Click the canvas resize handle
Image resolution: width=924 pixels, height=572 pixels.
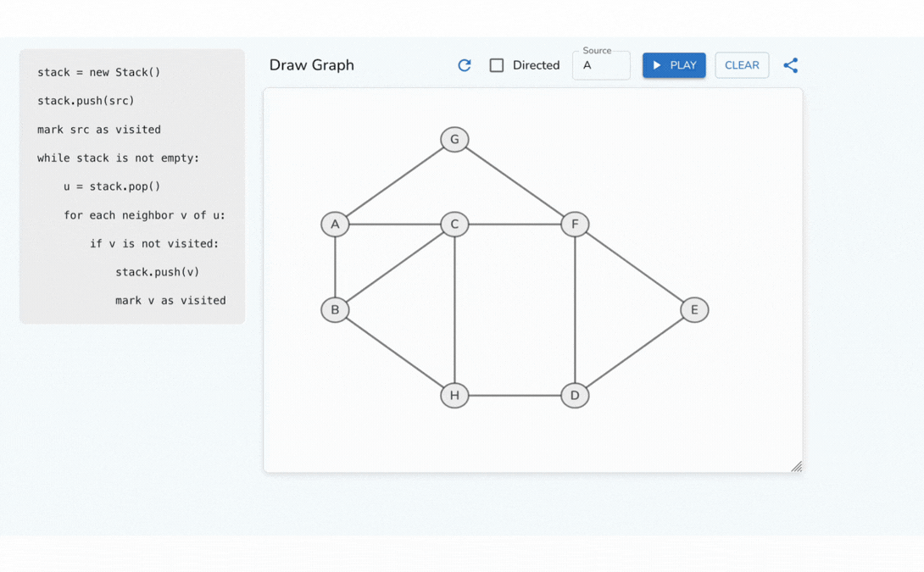pyautogui.click(x=796, y=465)
